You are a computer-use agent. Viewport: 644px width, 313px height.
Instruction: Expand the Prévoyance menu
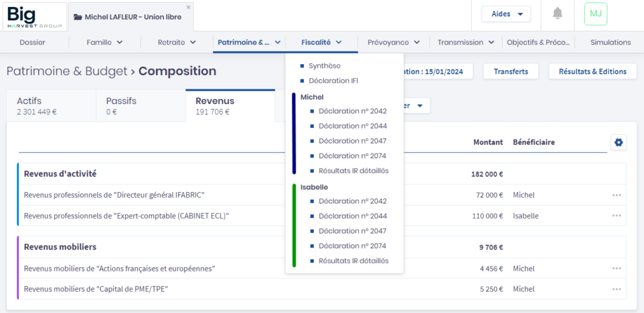coord(394,42)
